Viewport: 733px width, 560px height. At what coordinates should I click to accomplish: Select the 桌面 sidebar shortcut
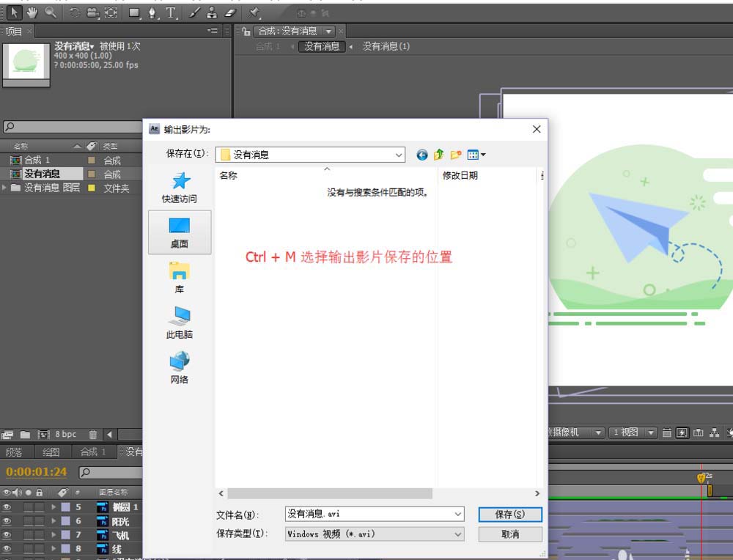(x=180, y=232)
